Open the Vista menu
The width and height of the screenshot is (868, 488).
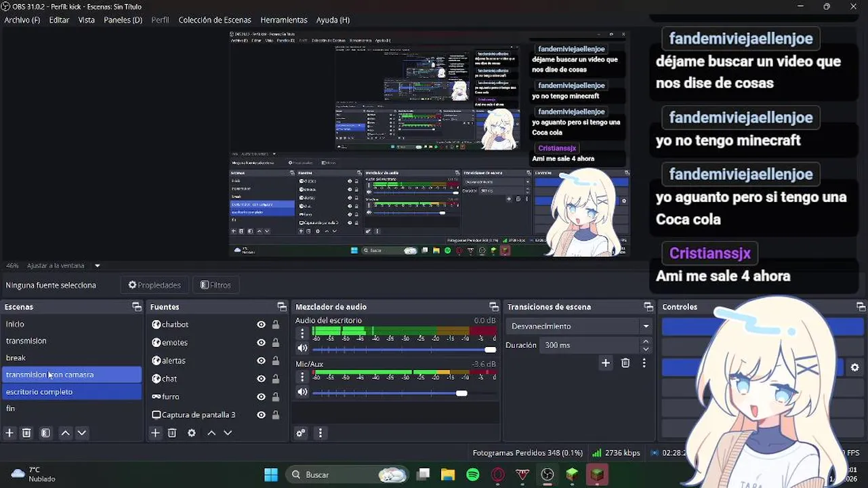point(87,20)
